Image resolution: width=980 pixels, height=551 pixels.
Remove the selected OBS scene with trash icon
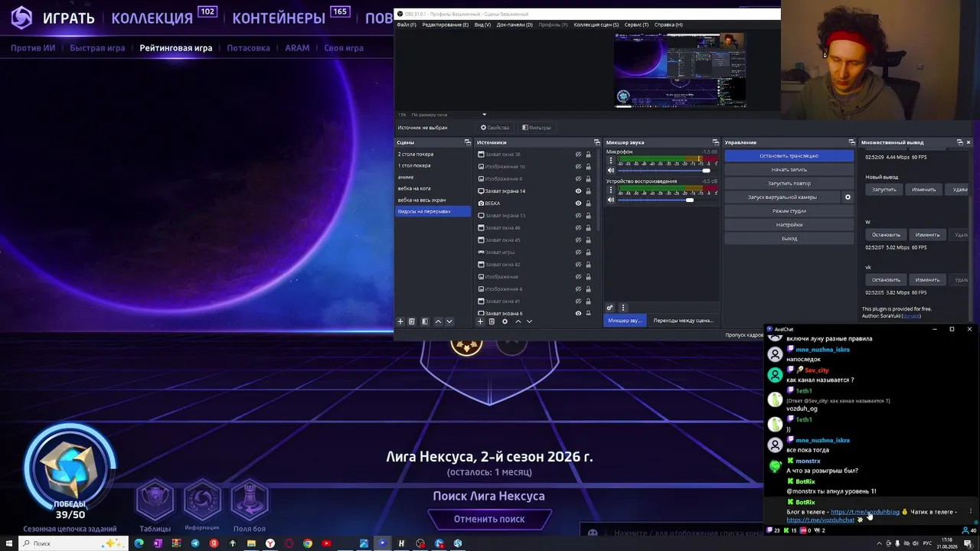tap(411, 321)
